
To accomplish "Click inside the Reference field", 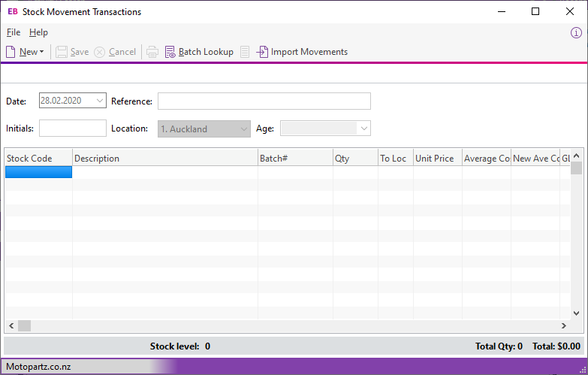I will [x=264, y=101].
